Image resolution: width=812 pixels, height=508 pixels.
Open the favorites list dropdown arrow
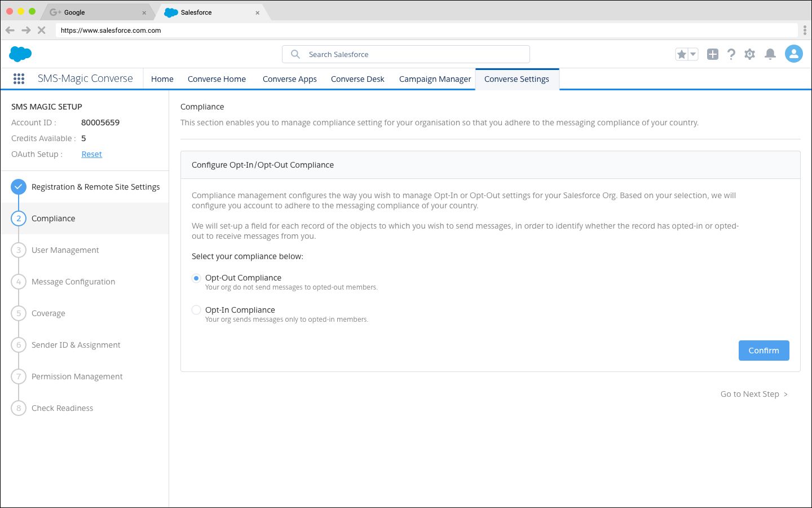tap(693, 54)
